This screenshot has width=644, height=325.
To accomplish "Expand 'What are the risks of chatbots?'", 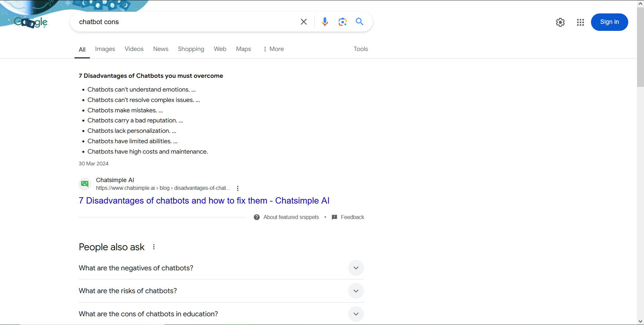I will coord(356,291).
